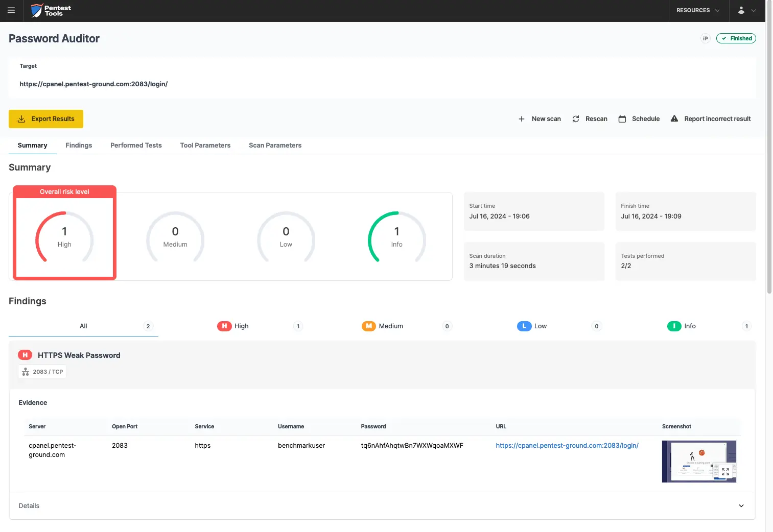Click the Medium risk gauge

tap(175, 237)
